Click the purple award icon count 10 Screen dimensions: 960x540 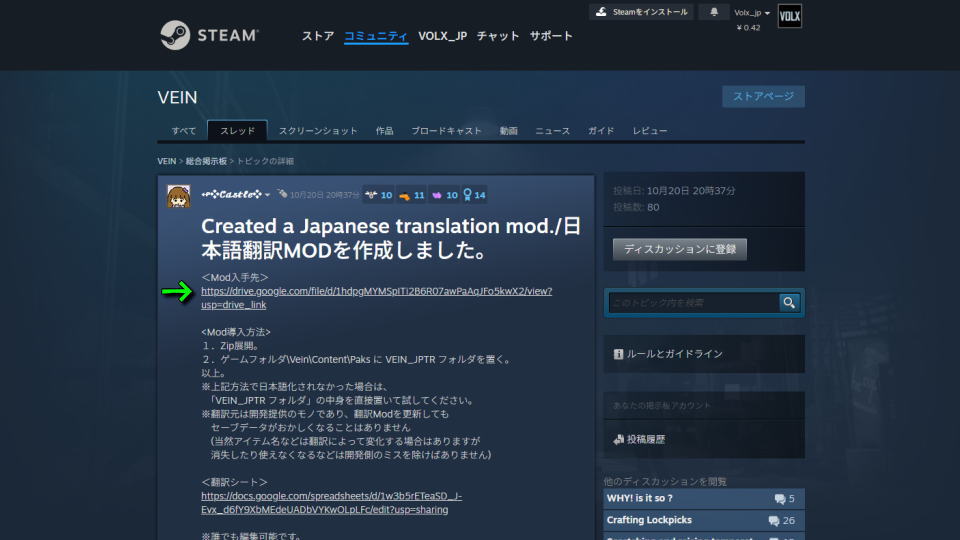tap(444, 195)
